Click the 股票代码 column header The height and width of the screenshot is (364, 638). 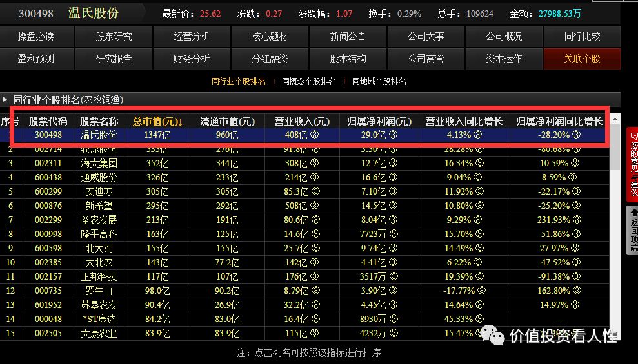click(48, 122)
